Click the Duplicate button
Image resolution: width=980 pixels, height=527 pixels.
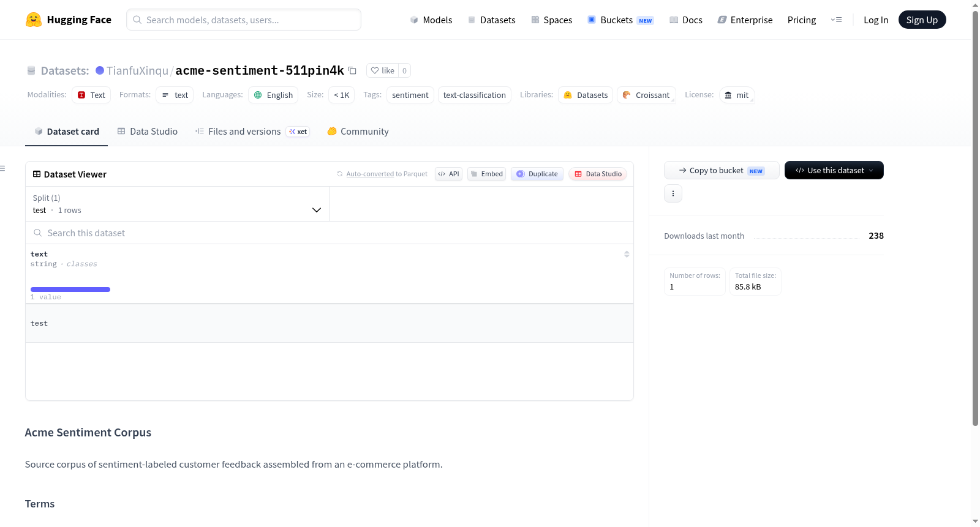537,174
